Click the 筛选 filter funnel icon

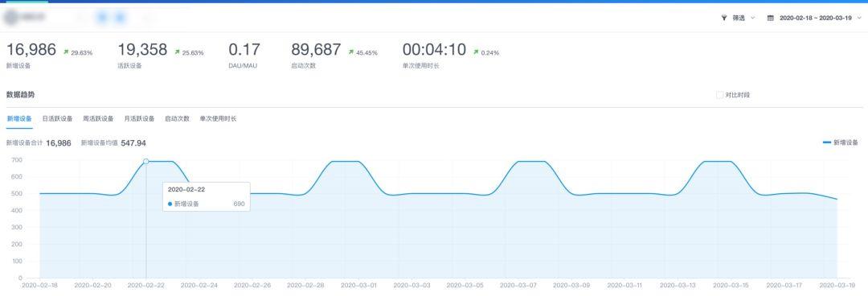click(x=723, y=19)
